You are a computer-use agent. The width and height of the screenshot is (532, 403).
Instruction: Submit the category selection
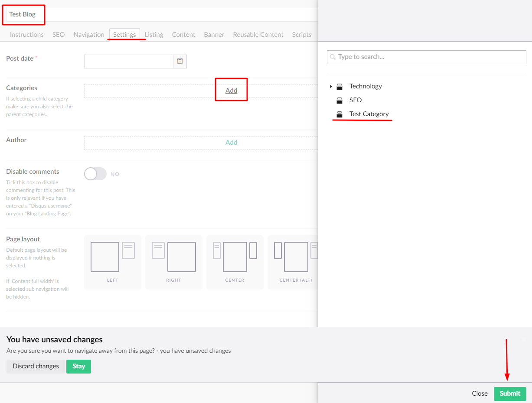[x=510, y=393]
